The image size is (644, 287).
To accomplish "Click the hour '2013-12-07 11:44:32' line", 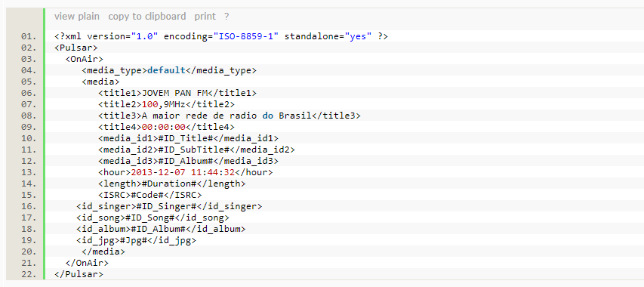I will (185, 172).
